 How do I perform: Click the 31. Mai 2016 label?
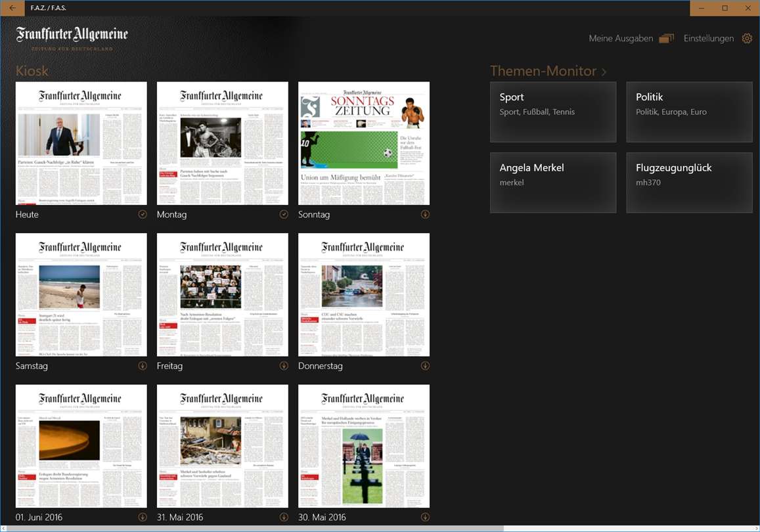(x=180, y=517)
